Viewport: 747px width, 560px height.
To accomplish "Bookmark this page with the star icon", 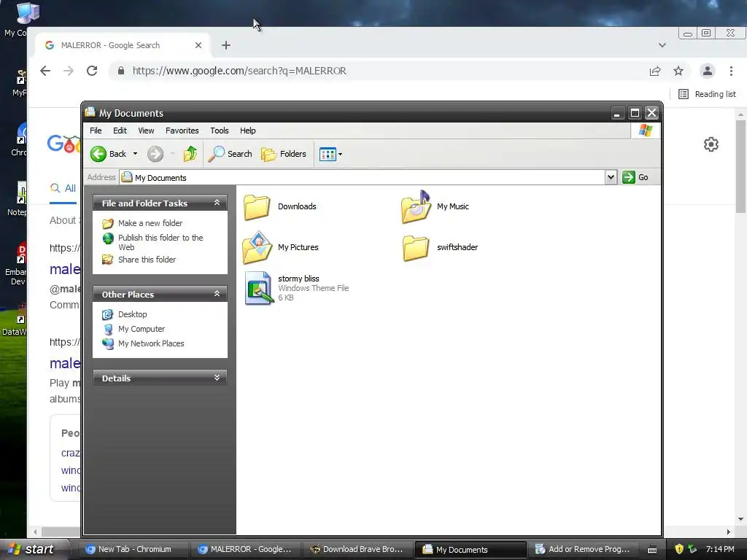I will coord(678,71).
